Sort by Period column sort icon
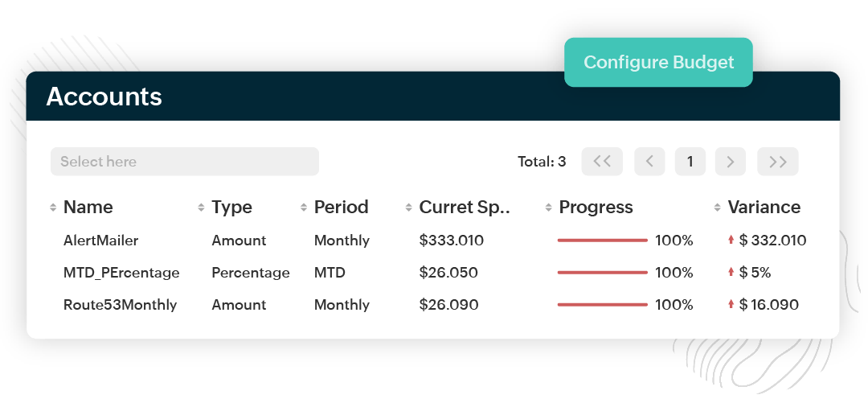The height and width of the screenshot is (399, 868). pyautogui.click(x=304, y=208)
